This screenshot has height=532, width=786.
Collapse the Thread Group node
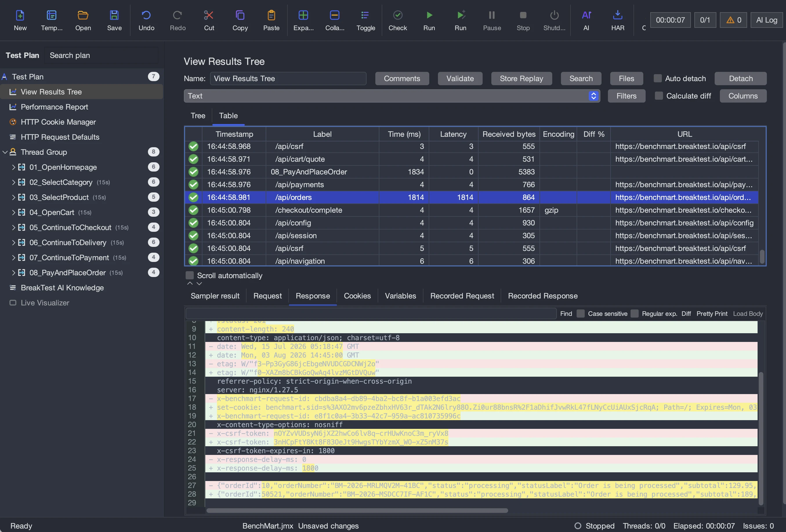[x=5, y=152]
